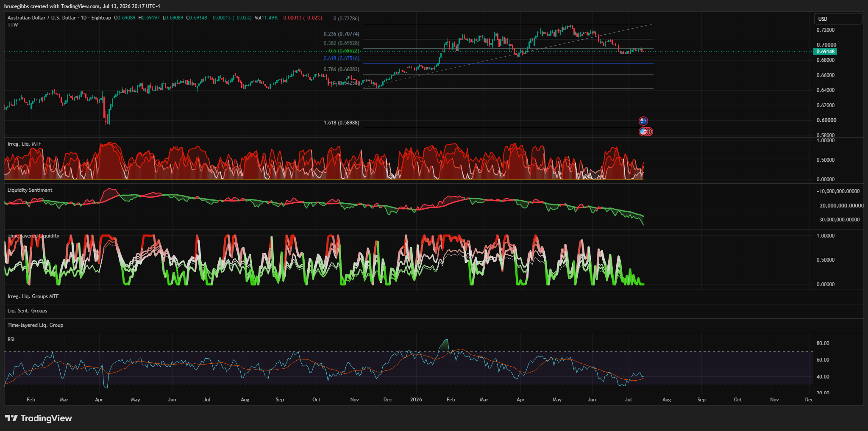Screen dimensions: 868x431
Task: Click the −20,000,000,000.00000 sentiment axis label
Action: pos(840,206)
